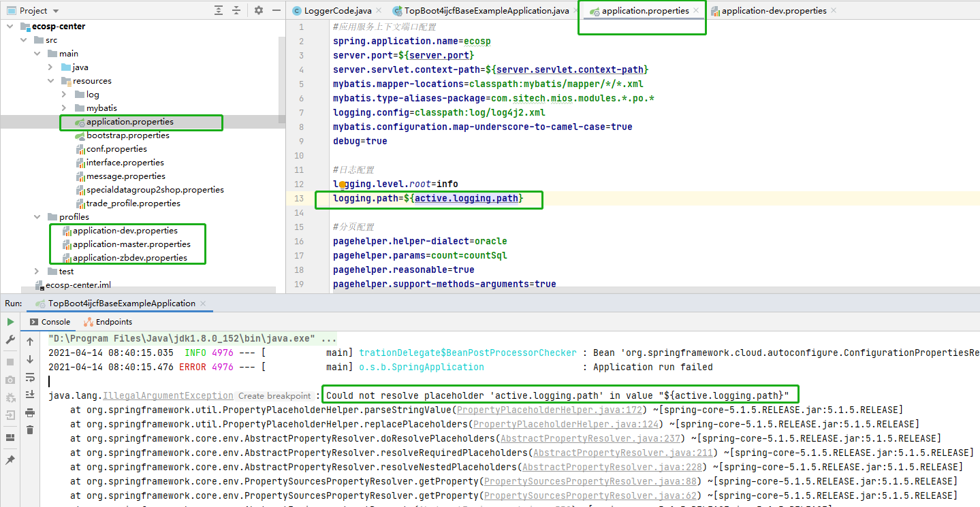
Task: Collapse the resources folder
Action: 51,81
